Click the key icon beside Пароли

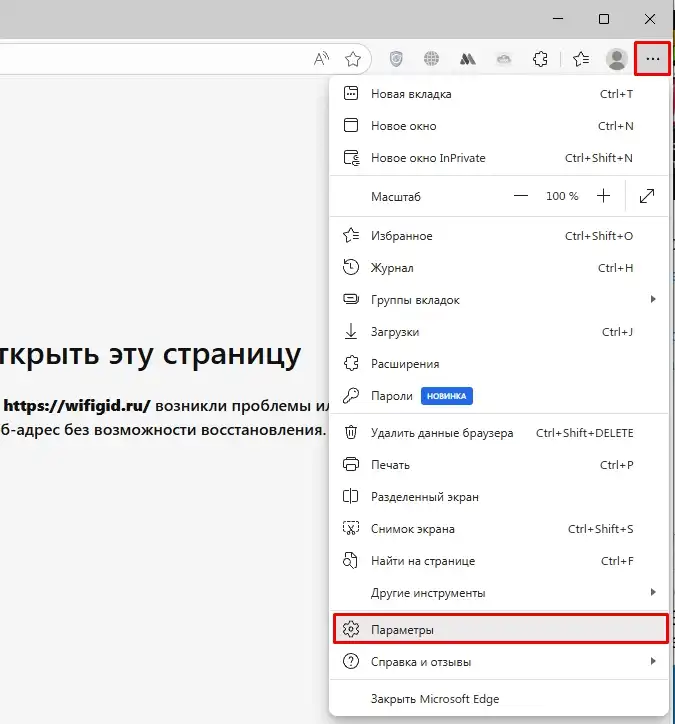click(x=351, y=396)
